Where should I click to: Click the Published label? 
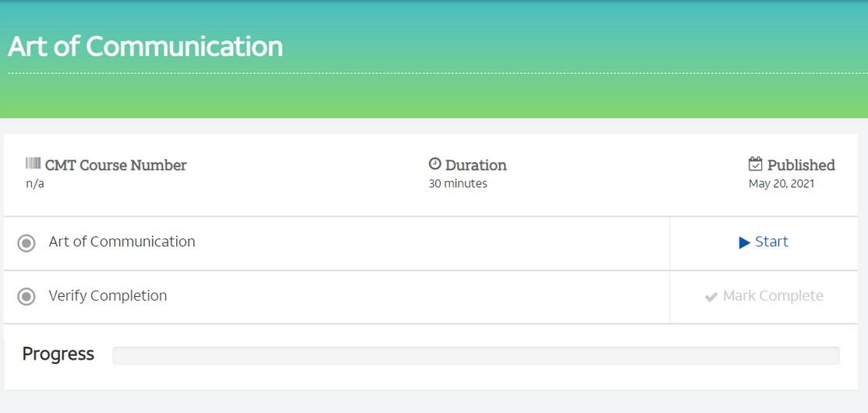pyautogui.click(x=801, y=165)
